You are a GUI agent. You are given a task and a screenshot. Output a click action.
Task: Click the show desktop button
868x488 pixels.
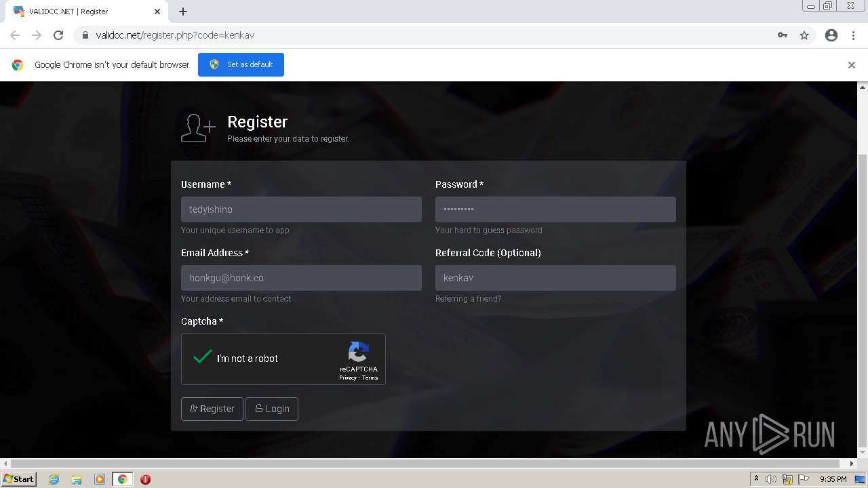click(x=860, y=479)
